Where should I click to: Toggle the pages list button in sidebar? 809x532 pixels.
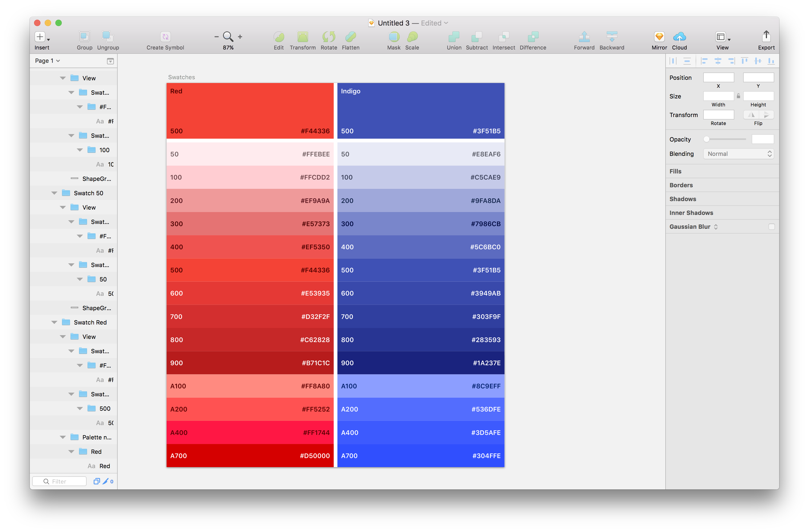point(110,61)
